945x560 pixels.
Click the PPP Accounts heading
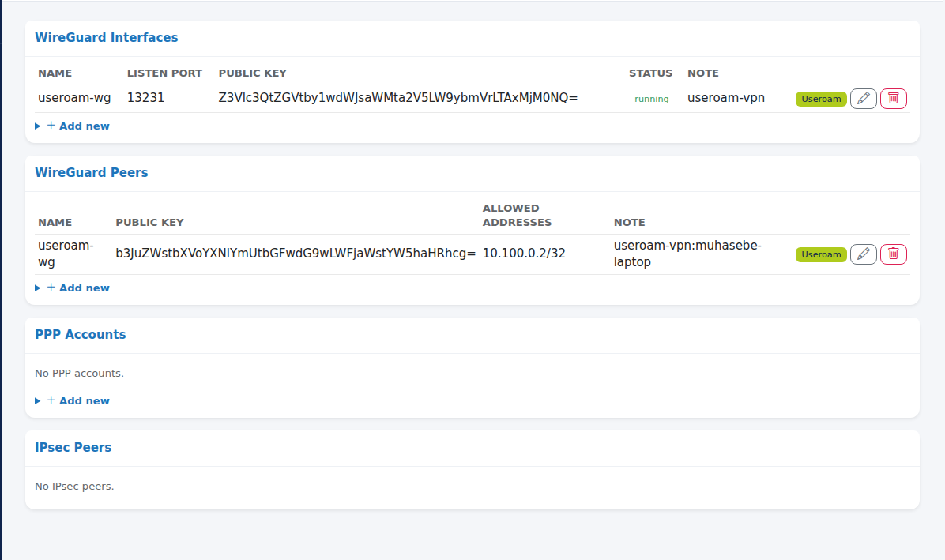point(80,334)
